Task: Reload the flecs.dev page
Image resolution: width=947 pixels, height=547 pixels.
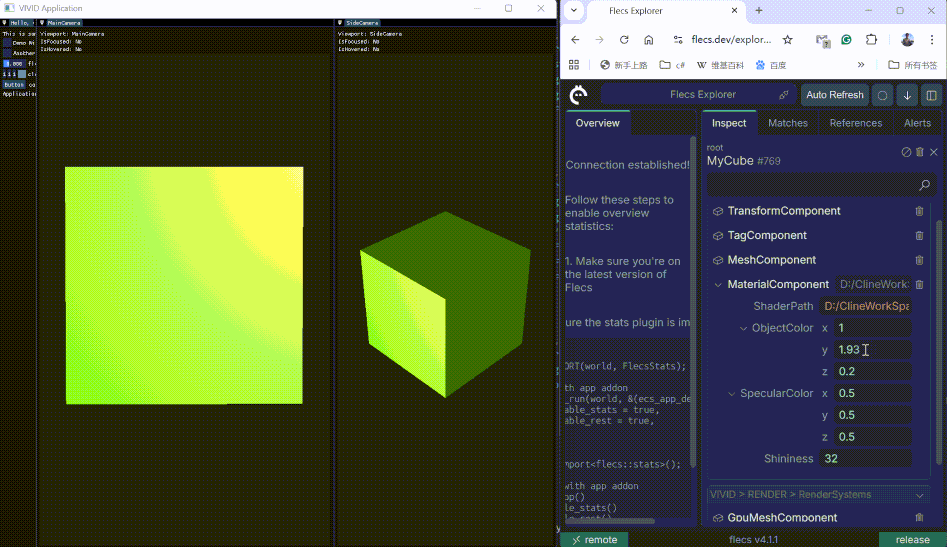Action: pyautogui.click(x=624, y=40)
